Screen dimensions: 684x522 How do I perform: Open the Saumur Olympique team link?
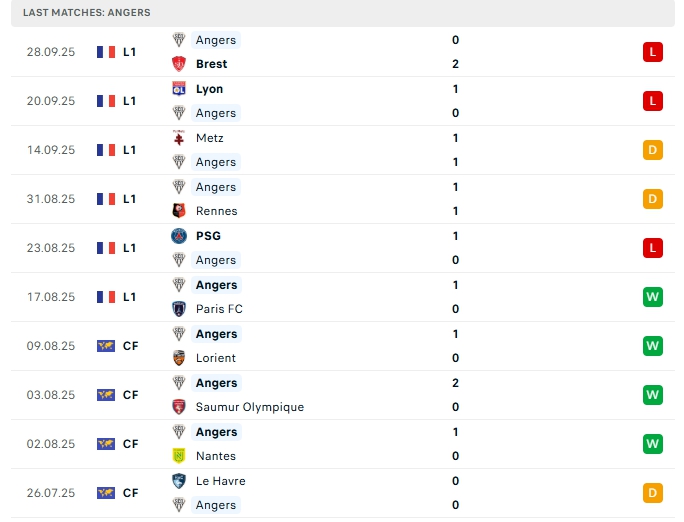coord(250,407)
